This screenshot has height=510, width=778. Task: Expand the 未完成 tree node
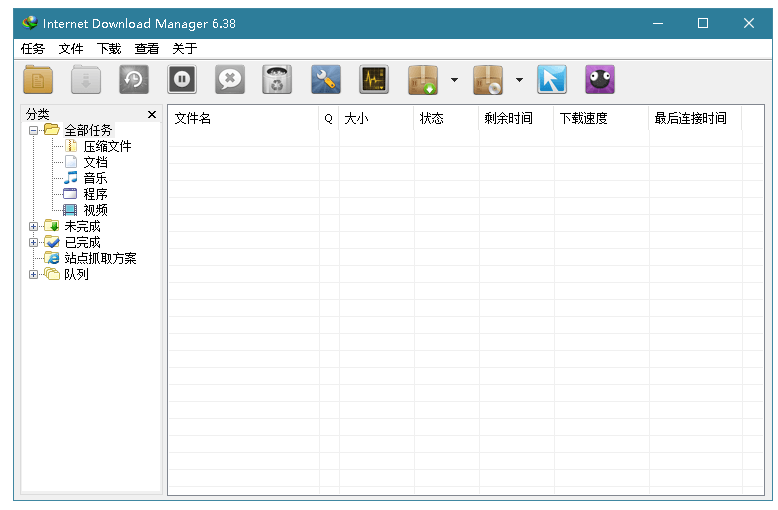coord(33,226)
